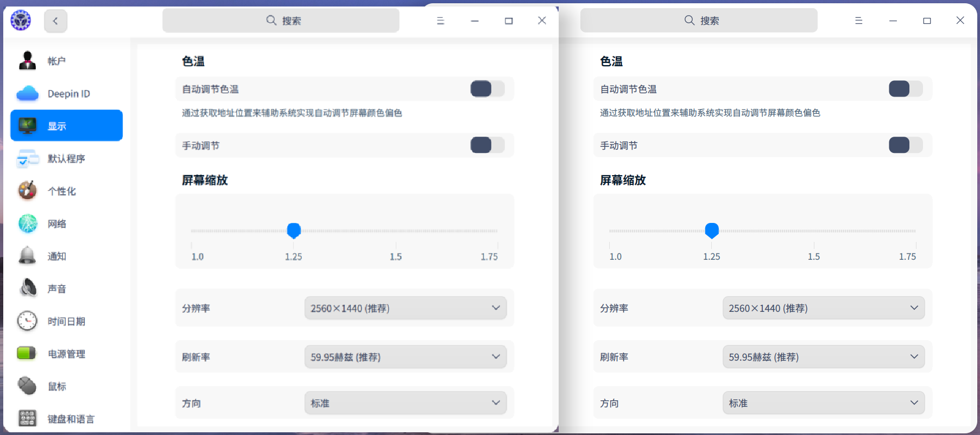Open 通知 notification bell icon
The height and width of the screenshot is (435, 980).
[27, 256]
